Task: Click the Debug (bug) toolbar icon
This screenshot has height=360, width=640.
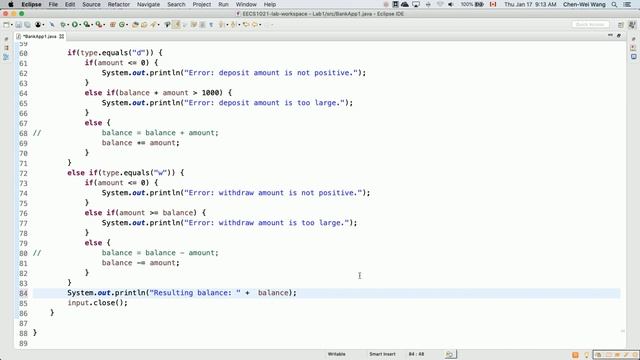Action: (63, 25)
